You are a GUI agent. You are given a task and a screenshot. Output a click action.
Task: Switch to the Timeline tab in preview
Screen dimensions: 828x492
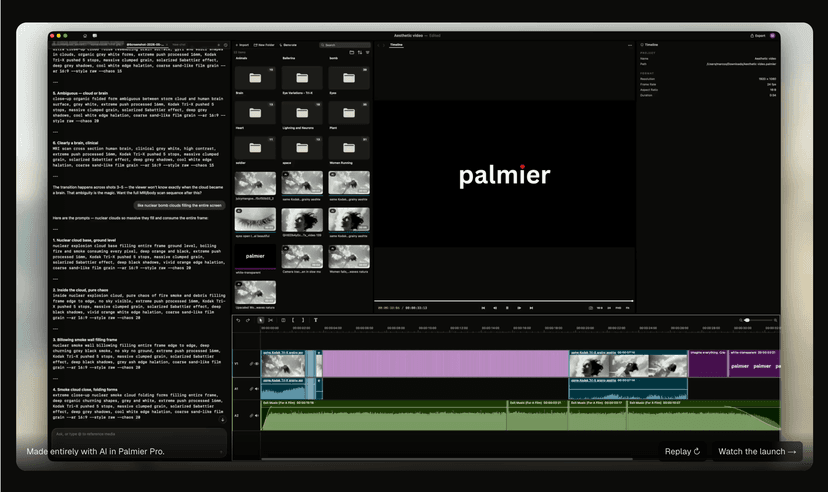pyautogui.click(x=396, y=45)
